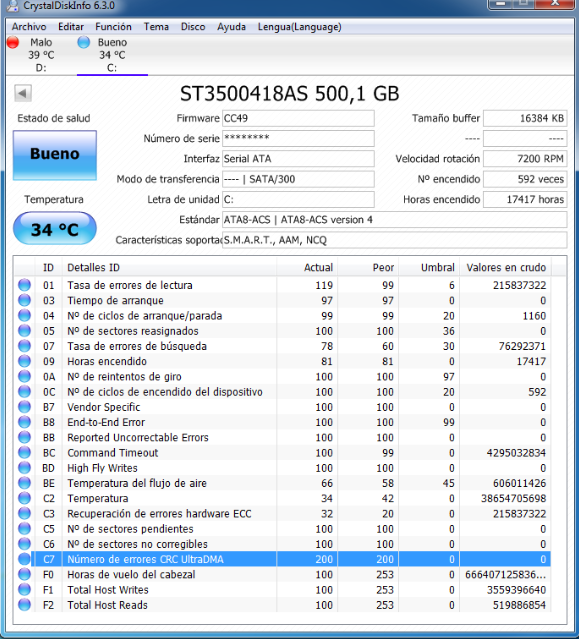
Task: Open the Función menu
Action: click(113, 27)
